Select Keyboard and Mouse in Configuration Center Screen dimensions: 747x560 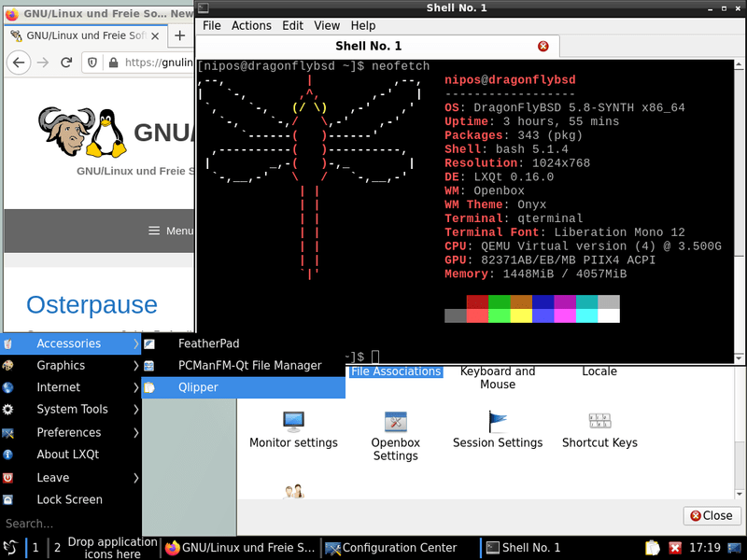click(498, 378)
